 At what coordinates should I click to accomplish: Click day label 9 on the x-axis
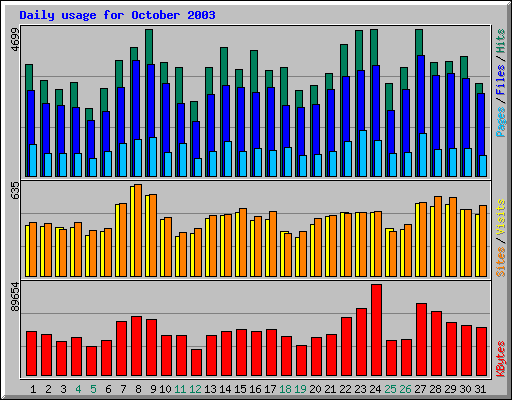click(153, 389)
